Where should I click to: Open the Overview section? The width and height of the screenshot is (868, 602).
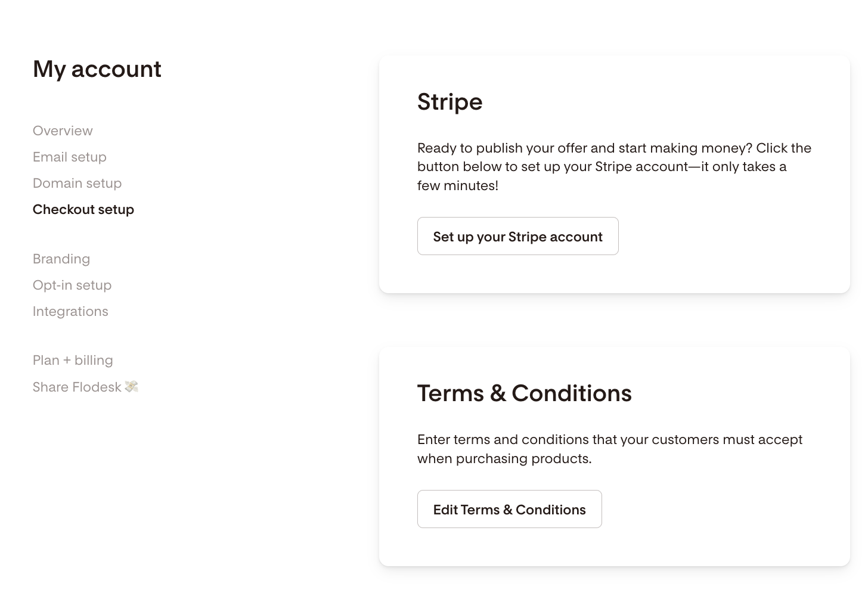(63, 131)
